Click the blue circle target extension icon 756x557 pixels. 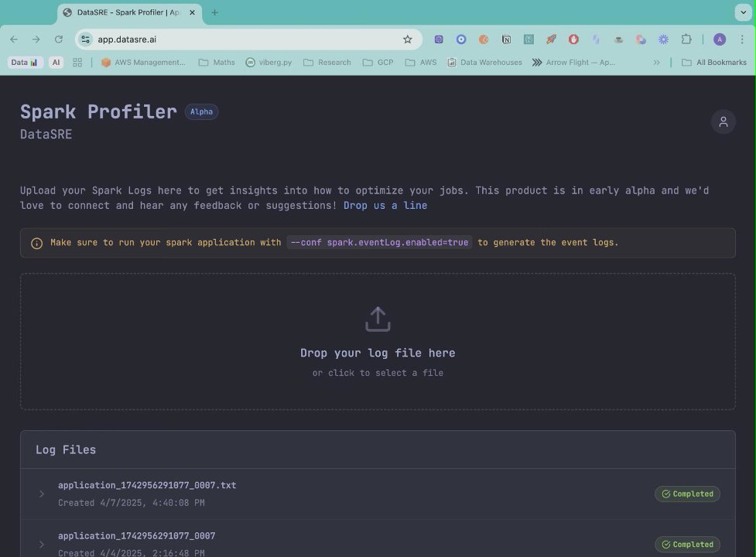point(461,39)
